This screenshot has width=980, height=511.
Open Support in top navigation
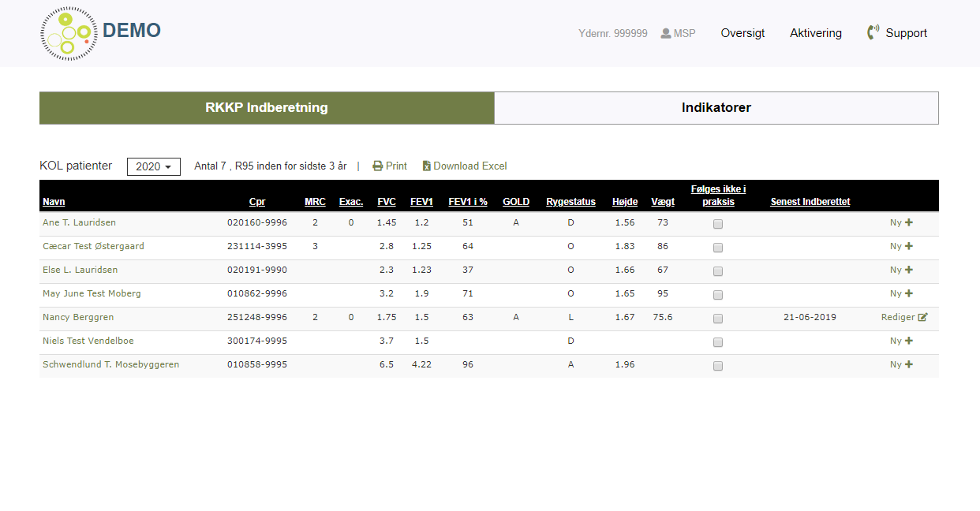tap(906, 33)
